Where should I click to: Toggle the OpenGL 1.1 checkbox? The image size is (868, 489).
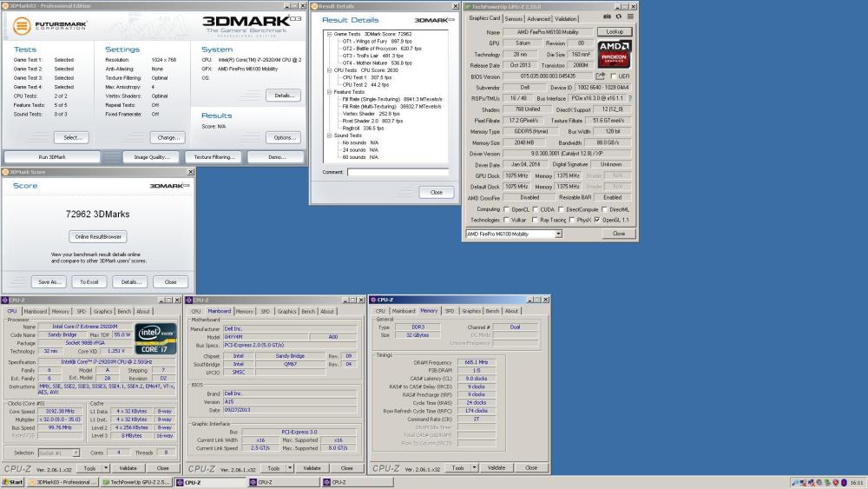point(597,220)
